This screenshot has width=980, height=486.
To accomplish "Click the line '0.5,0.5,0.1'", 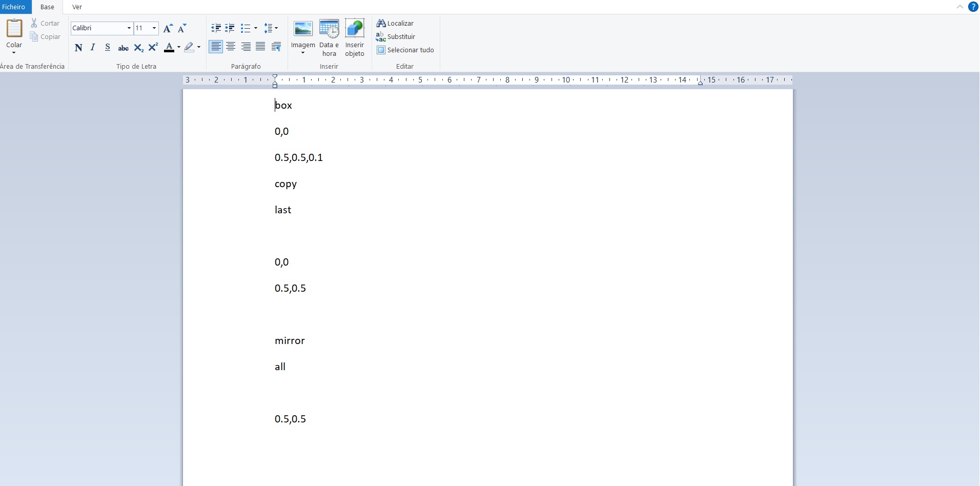I will (x=299, y=157).
